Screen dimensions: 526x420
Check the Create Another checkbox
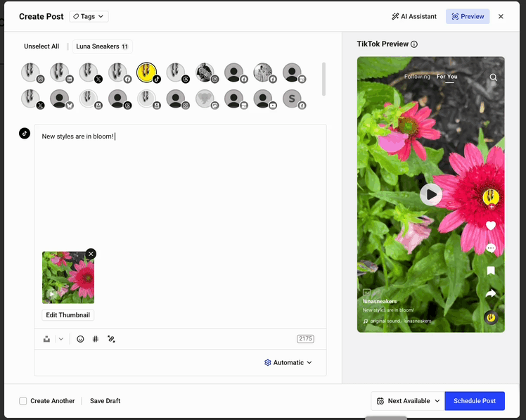click(23, 401)
